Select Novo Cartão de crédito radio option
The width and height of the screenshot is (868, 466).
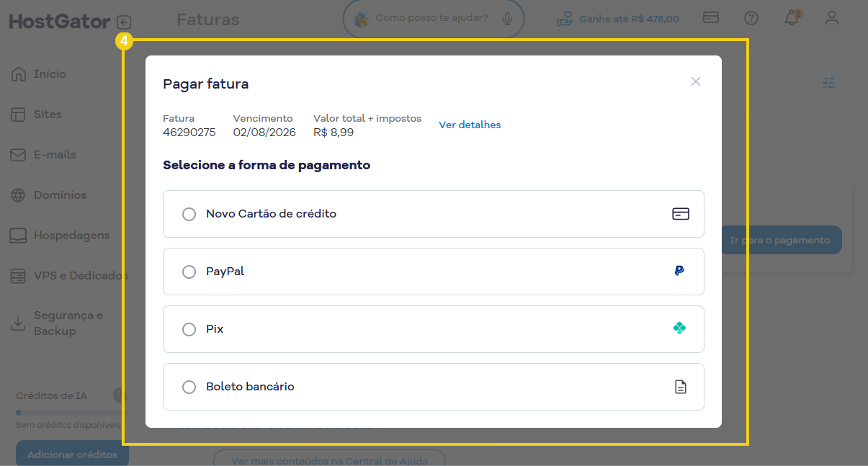189,214
